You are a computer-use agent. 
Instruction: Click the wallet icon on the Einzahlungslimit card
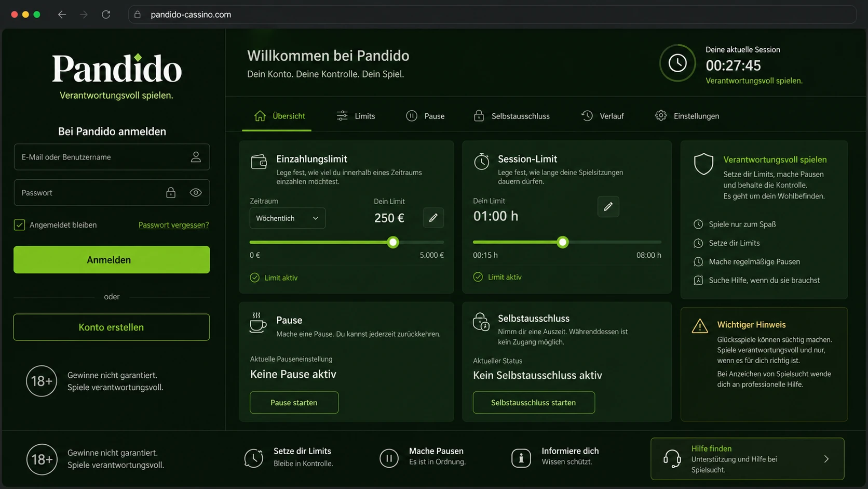(x=259, y=162)
